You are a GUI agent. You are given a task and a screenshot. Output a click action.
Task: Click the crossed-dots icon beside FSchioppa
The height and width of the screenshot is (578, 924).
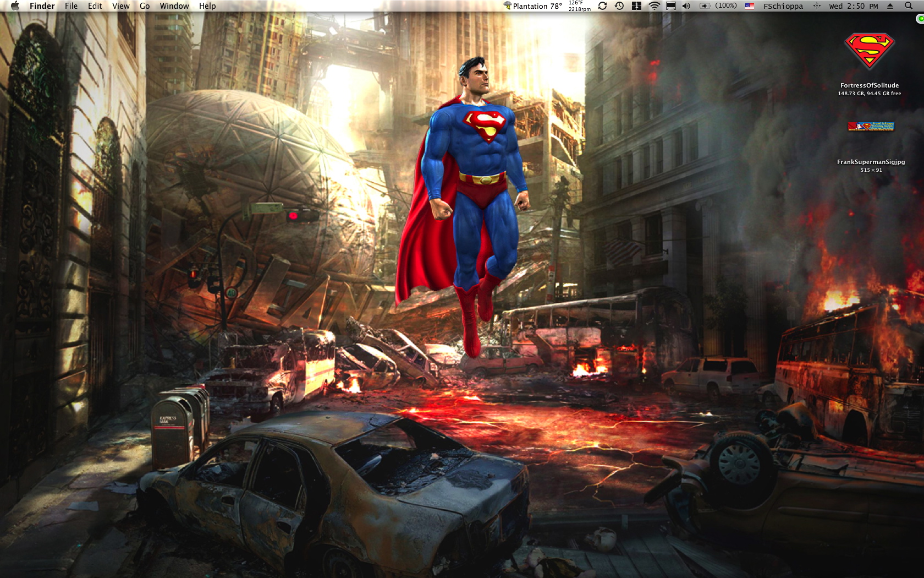(x=817, y=6)
